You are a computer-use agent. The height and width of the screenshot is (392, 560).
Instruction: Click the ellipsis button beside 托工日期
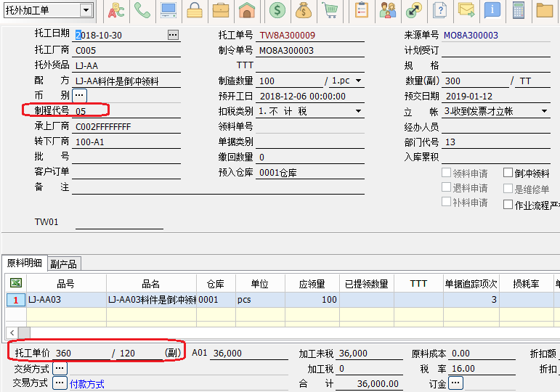pos(173,34)
